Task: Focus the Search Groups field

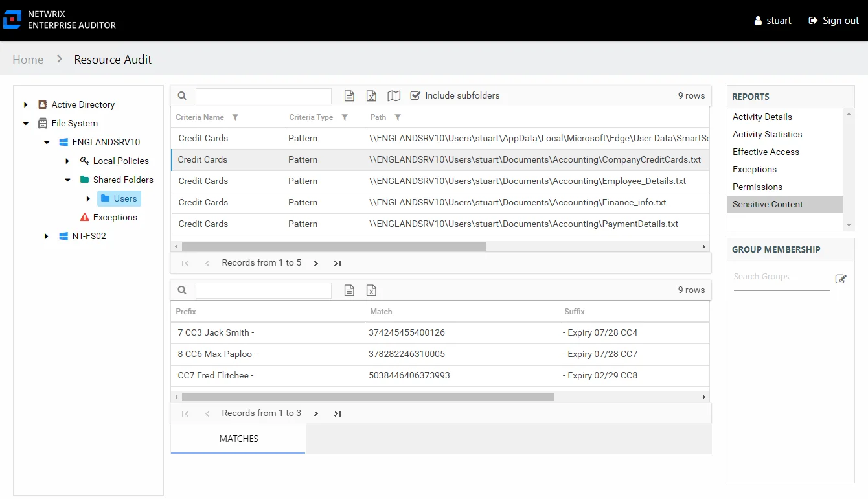Action: point(782,277)
